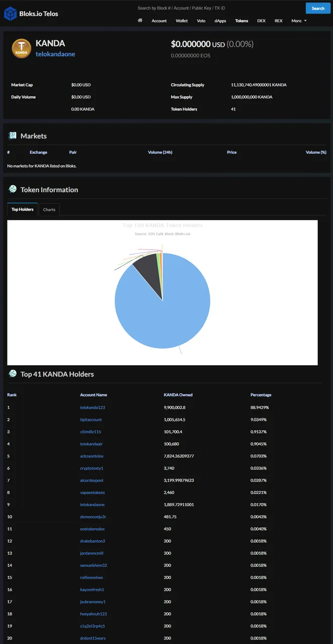This screenshot has width=333, height=644.
Task: Click the KANDA token gold logo
Action: point(22,48)
